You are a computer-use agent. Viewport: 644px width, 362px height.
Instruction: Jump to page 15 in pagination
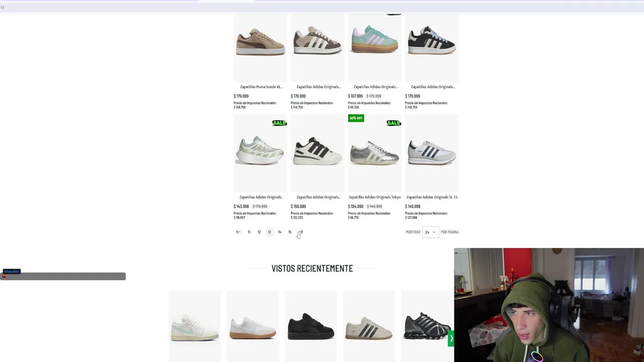pyautogui.click(x=290, y=232)
